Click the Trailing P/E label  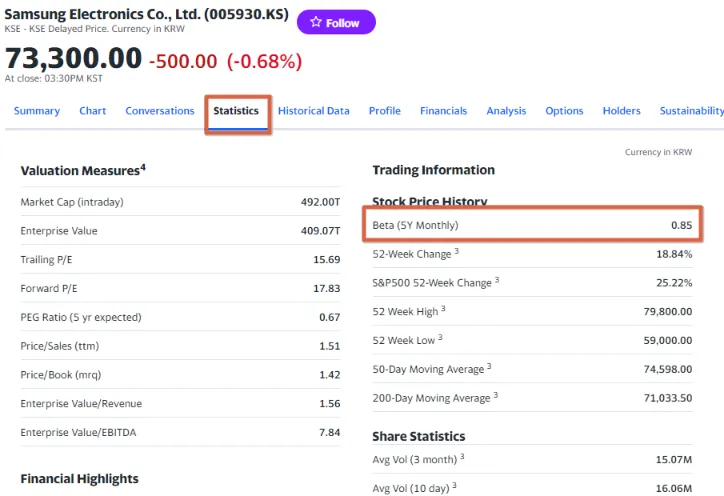point(46,260)
